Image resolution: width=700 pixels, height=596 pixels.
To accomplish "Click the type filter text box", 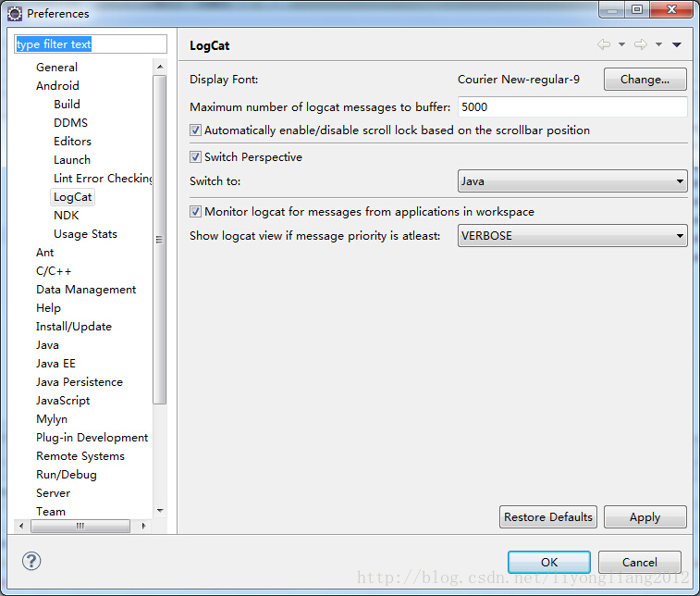I will pos(91,44).
